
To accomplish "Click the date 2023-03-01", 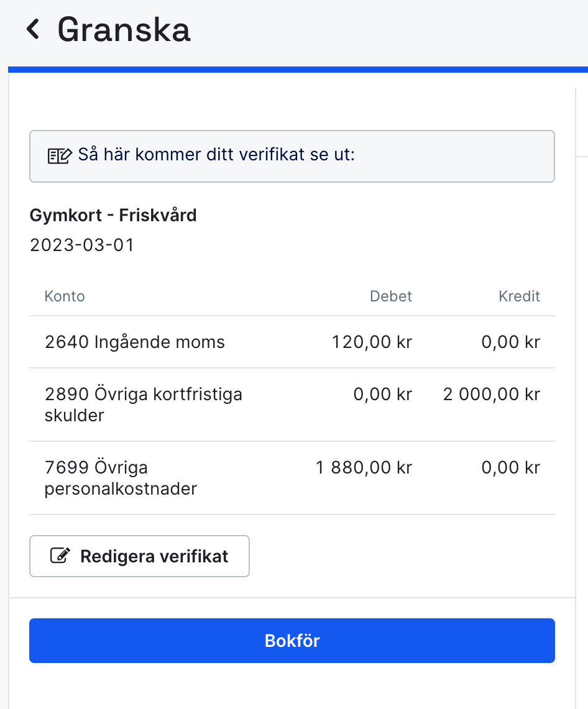I will pos(81,245).
